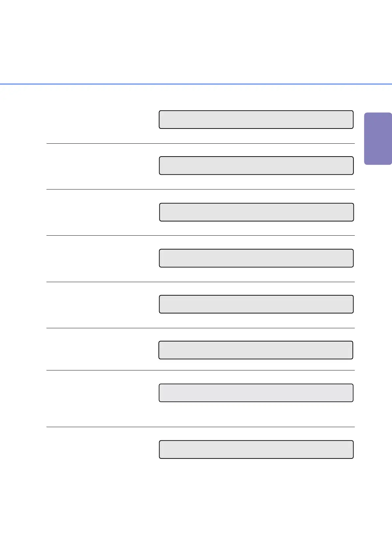Click the fourth gray field from the bottom
Viewport: 392px width, 555px height.
[x=256, y=304]
